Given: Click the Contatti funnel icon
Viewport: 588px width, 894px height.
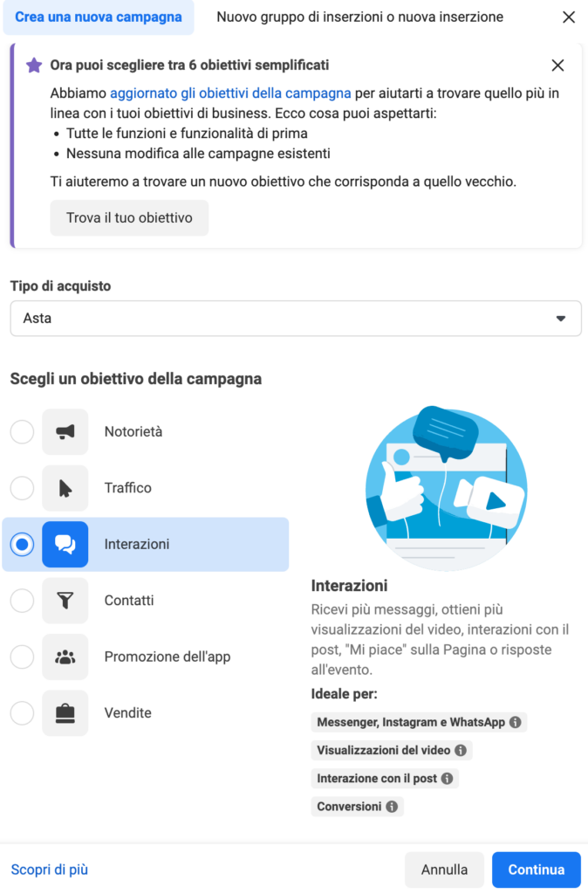Looking at the screenshot, I should 65,601.
